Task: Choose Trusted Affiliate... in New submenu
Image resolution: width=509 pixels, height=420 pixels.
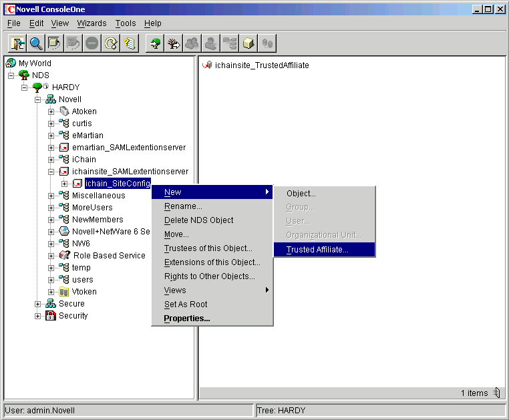Action: point(324,249)
